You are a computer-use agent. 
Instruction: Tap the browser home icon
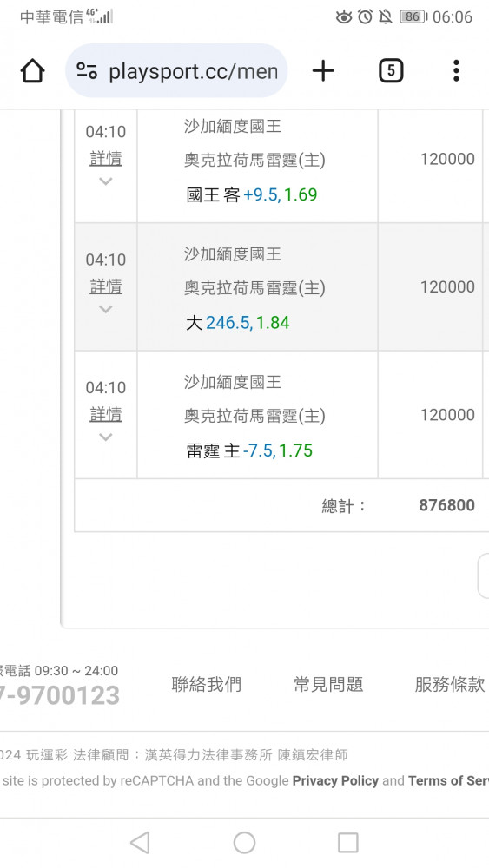click(32, 71)
